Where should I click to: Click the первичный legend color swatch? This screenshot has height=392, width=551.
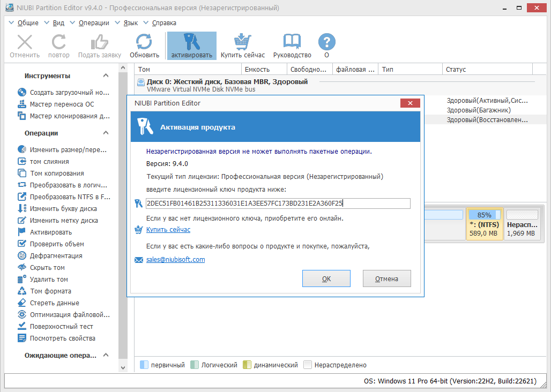pos(144,365)
